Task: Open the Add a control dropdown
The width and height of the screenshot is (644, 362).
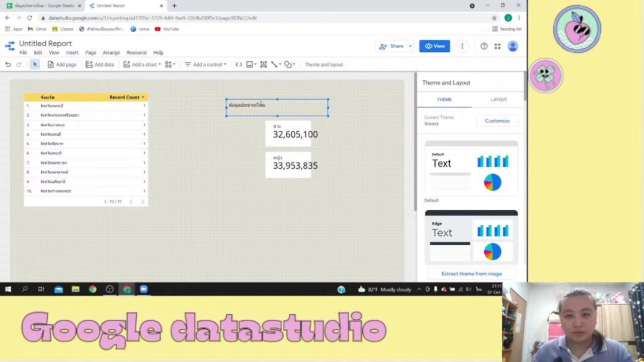Action: (x=205, y=64)
